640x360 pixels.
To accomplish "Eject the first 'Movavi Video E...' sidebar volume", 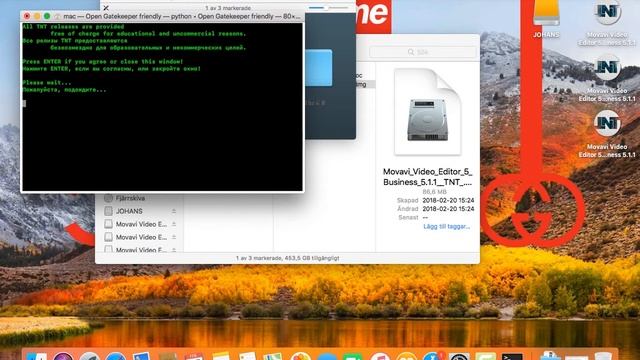I will tap(174, 224).
